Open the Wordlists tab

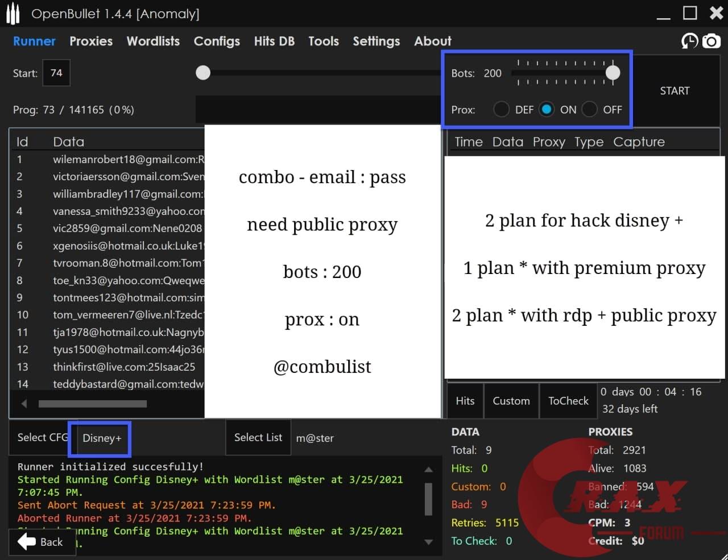tap(153, 41)
